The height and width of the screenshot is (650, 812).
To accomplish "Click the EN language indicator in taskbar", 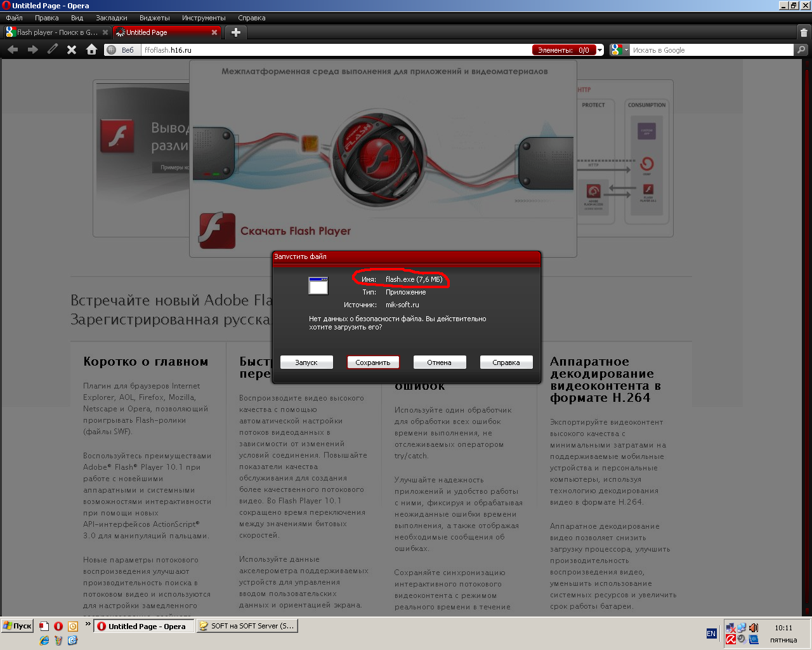I will coord(711,633).
